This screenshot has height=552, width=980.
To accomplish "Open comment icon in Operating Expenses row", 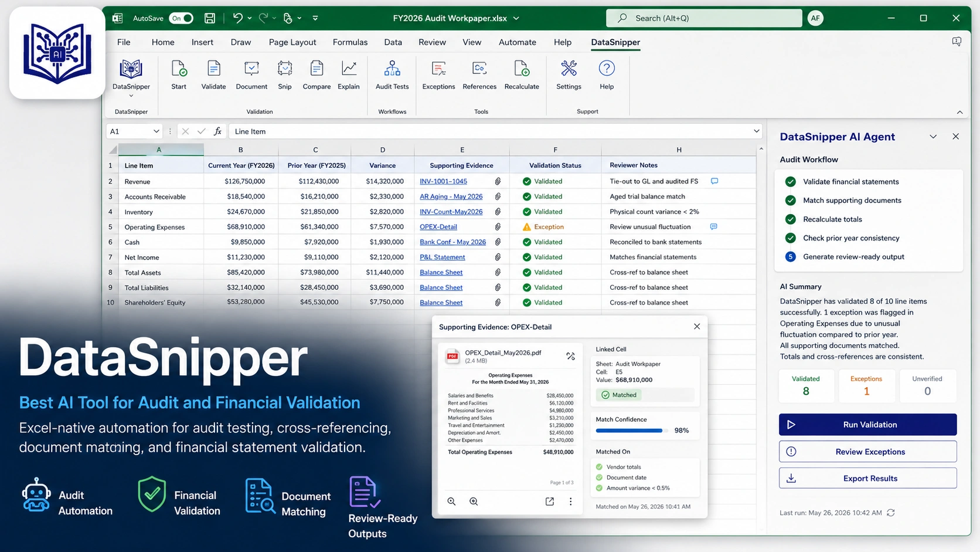I will pos(713,226).
